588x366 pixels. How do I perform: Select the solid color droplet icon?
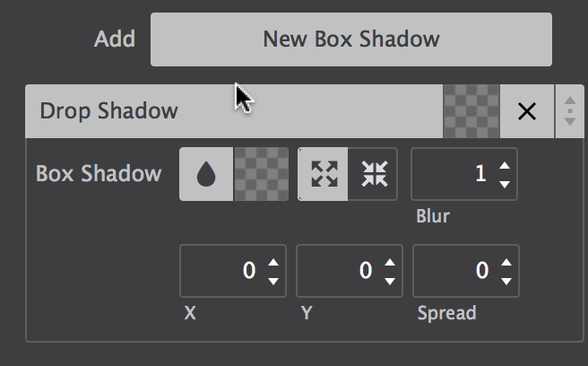pos(206,174)
